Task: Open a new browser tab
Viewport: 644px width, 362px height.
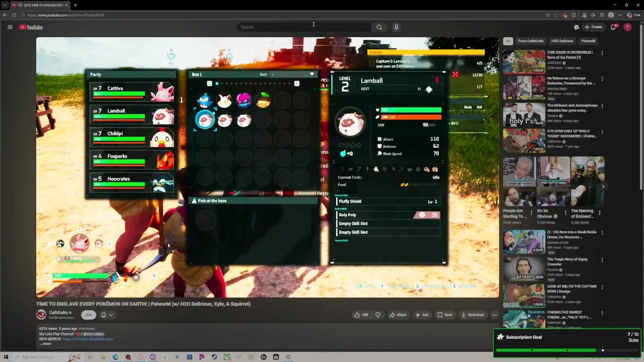Action: click(x=75, y=5)
